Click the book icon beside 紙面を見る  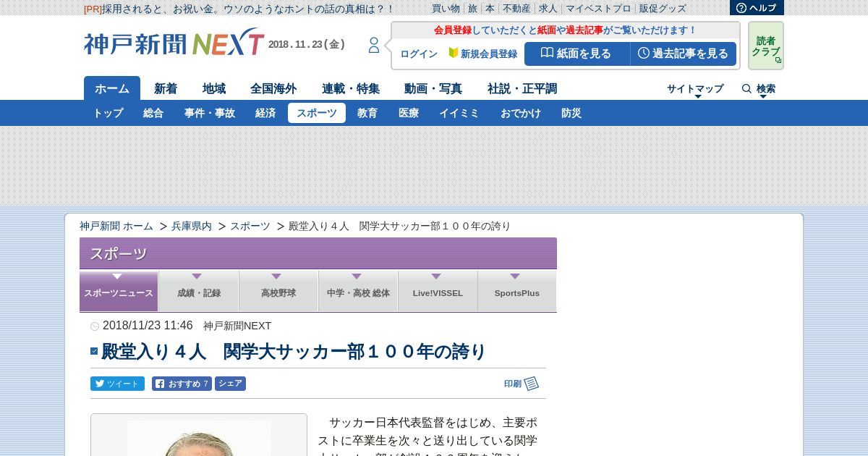pyautogui.click(x=547, y=53)
